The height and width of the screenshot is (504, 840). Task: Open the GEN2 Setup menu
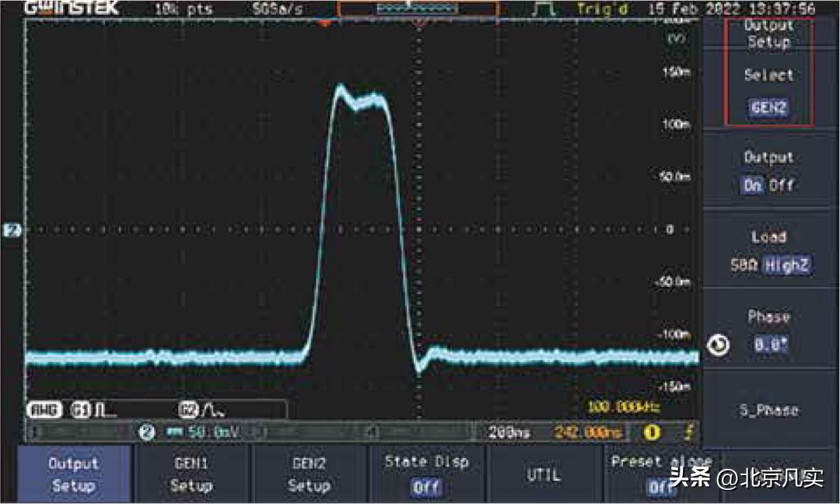pos(309,474)
